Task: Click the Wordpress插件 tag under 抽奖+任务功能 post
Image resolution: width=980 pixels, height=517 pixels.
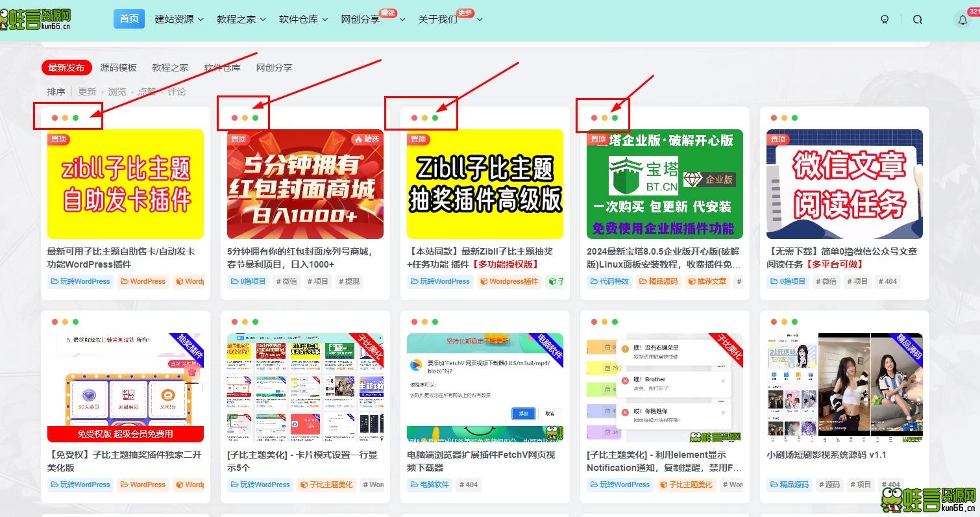Action: [x=509, y=281]
